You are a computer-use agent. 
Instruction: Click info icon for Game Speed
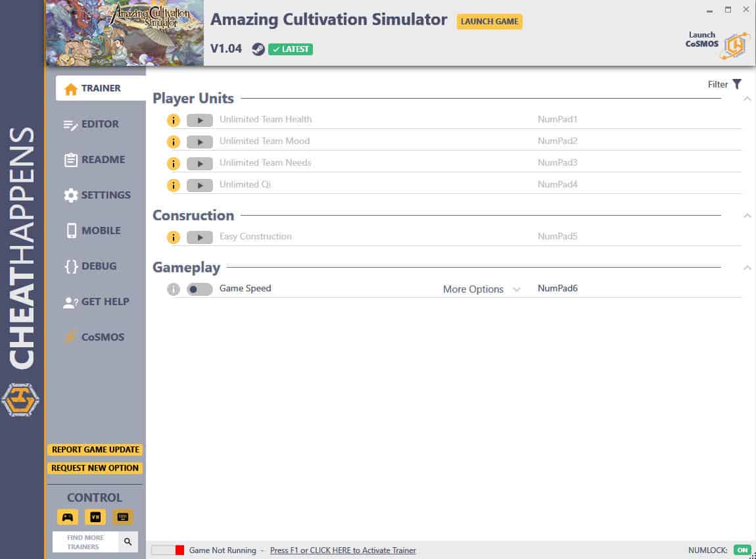[x=173, y=289]
